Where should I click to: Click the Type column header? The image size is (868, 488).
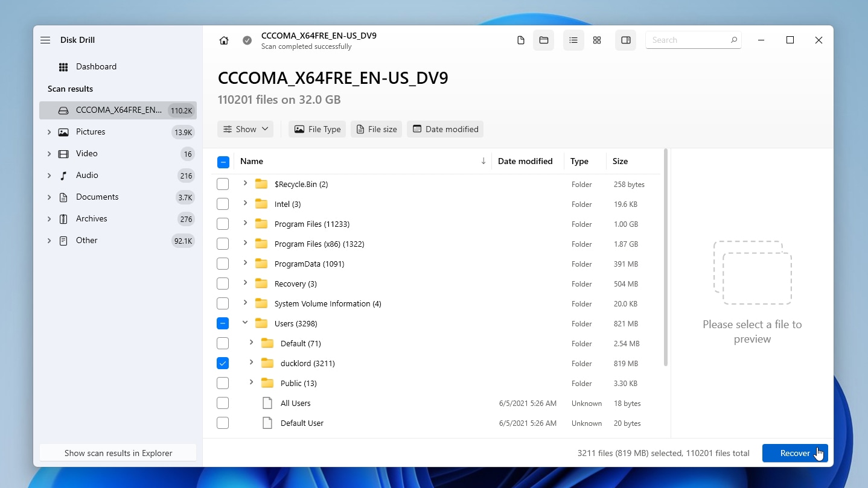pos(579,161)
